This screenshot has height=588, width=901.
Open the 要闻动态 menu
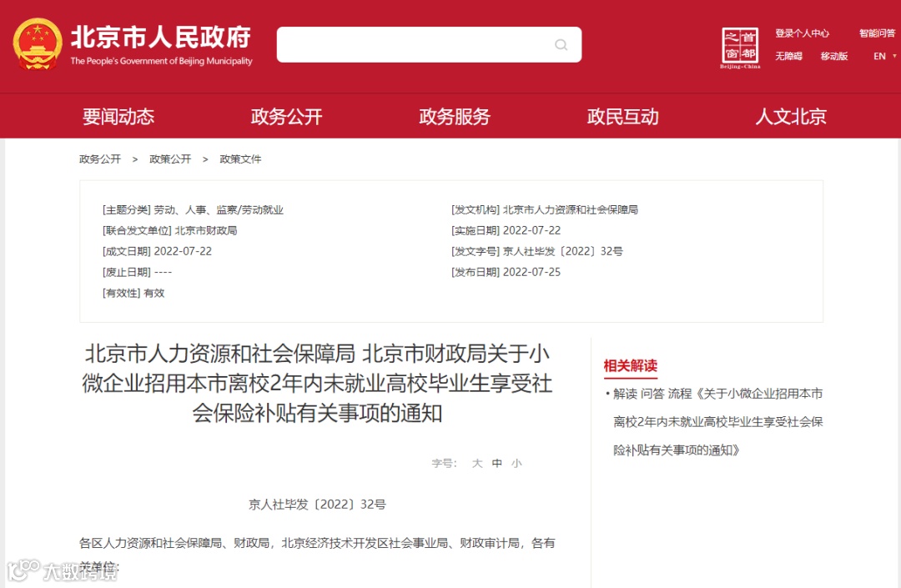[118, 117]
